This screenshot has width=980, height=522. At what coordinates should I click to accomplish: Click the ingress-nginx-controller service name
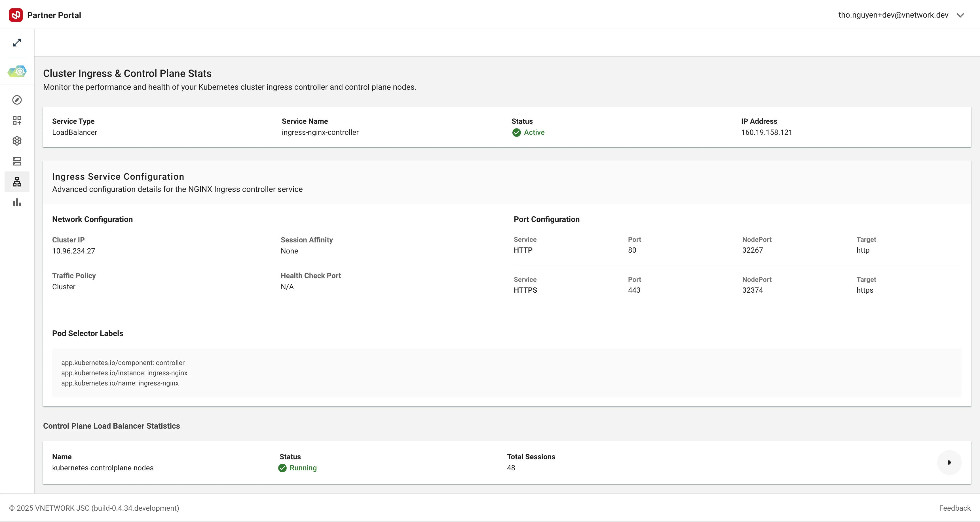tap(320, 132)
